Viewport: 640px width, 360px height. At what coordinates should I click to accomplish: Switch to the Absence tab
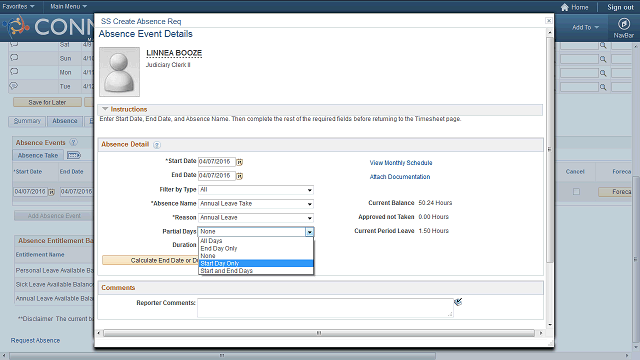tap(64, 121)
